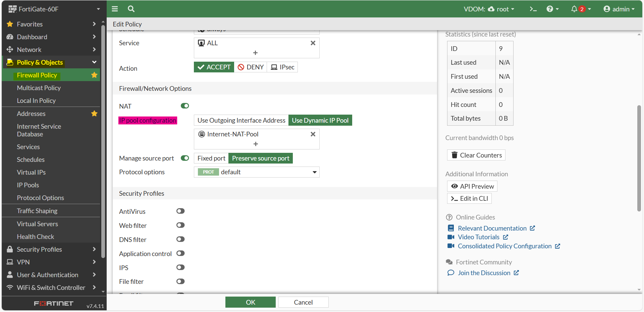Screen dimensions: 644x312
Task: Set policy action to DENY
Action: 251,67
